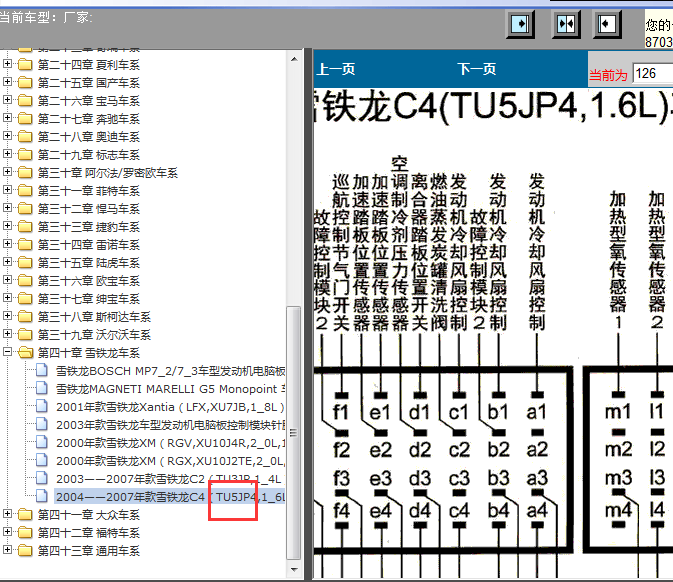Click document icon of 雪铁龙C4 TU5JP4 entry
The height and width of the screenshot is (582, 673).
(x=42, y=496)
